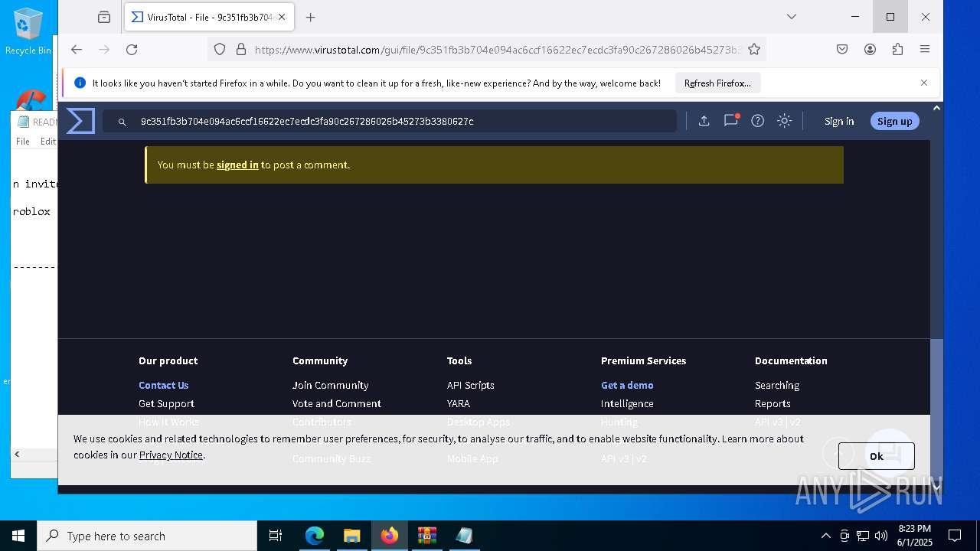This screenshot has height=551, width=980.
Task: Dismiss the Firefox refresh notification bar
Action: pyautogui.click(x=924, y=83)
